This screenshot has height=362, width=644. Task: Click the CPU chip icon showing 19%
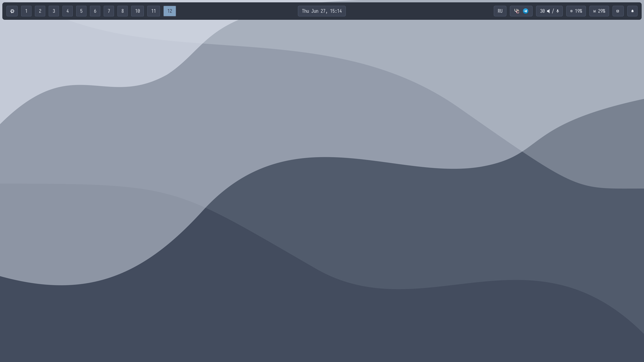pos(572,11)
